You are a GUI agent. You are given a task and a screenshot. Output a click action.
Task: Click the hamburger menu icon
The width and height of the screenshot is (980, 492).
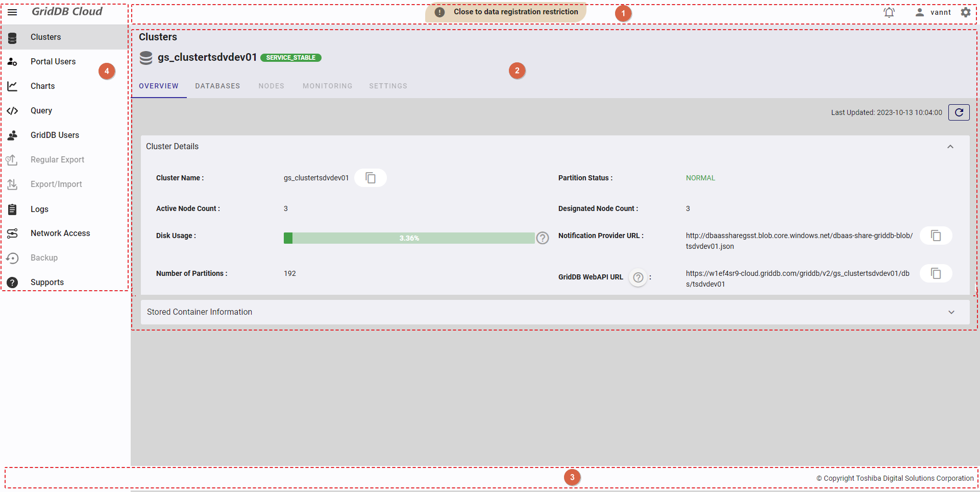click(12, 12)
